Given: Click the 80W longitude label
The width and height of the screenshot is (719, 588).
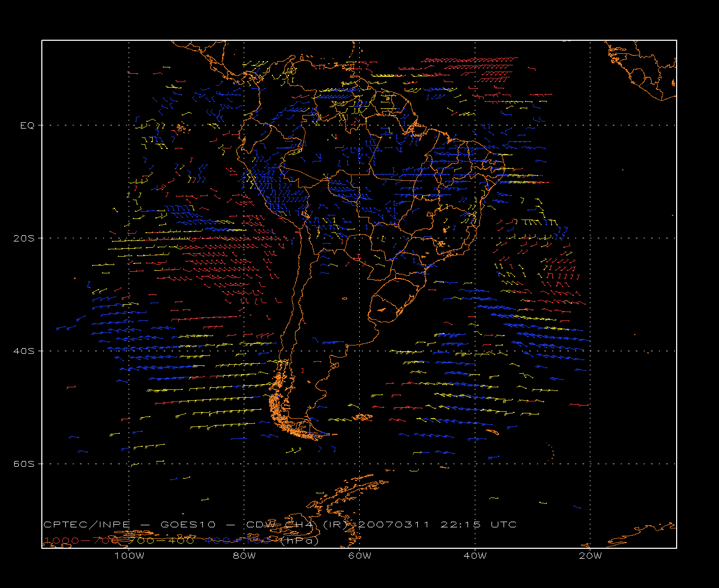Looking at the screenshot, I should (244, 556).
